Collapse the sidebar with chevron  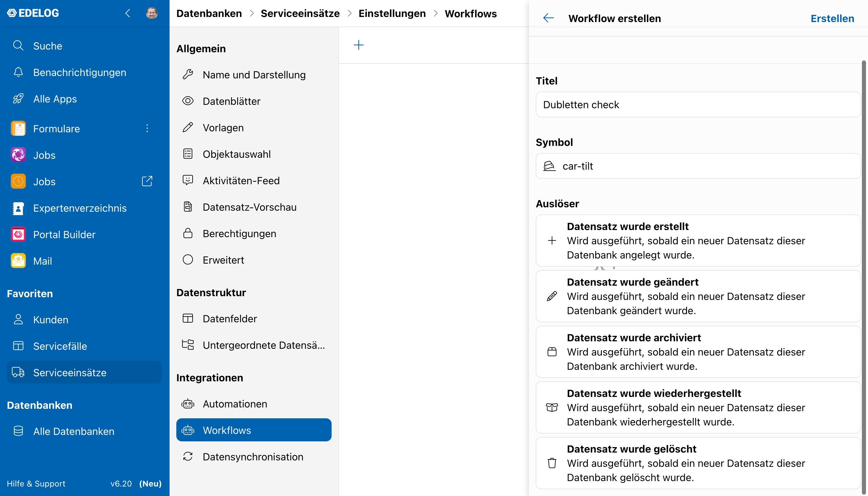[127, 13]
